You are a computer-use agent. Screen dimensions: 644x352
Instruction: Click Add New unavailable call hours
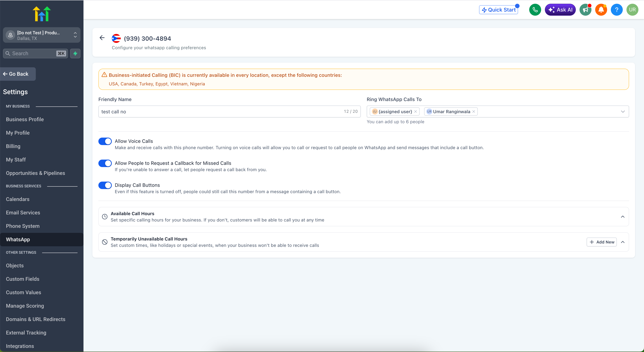click(602, 242)
